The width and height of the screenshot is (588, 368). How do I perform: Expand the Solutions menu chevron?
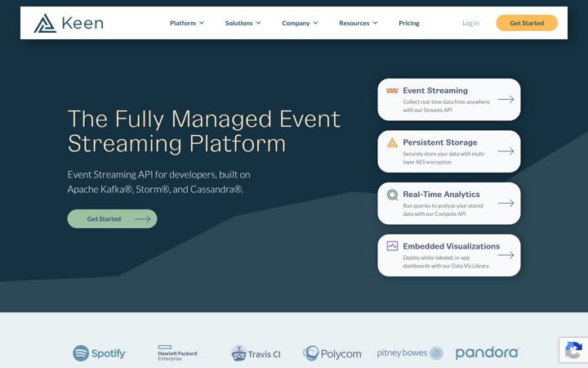tap(258, 23)
